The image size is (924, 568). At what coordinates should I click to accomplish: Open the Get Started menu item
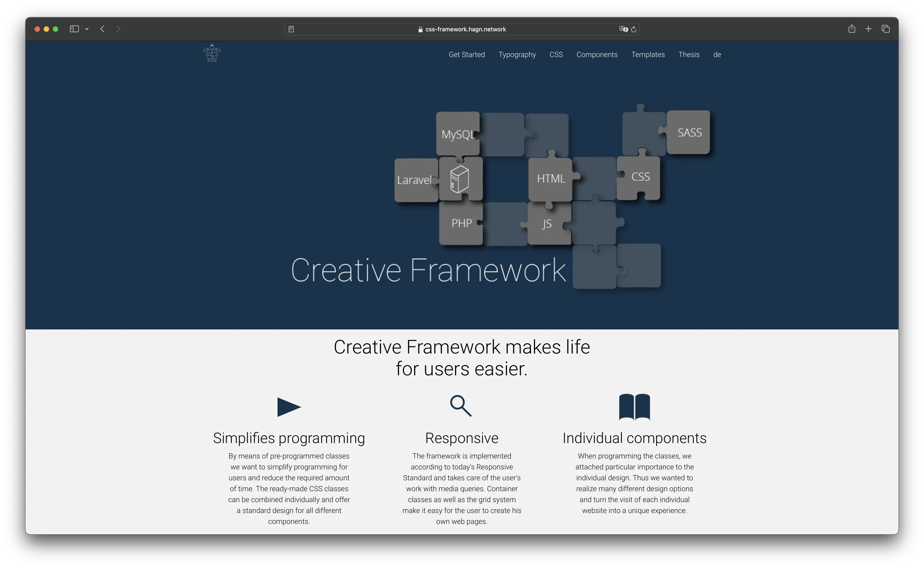[x=467, y=55]
